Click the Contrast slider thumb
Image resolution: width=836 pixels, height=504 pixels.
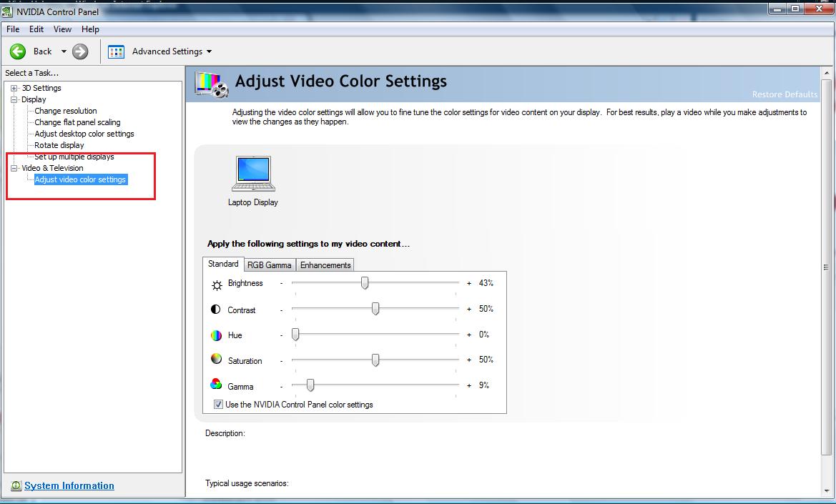point(375,308)
